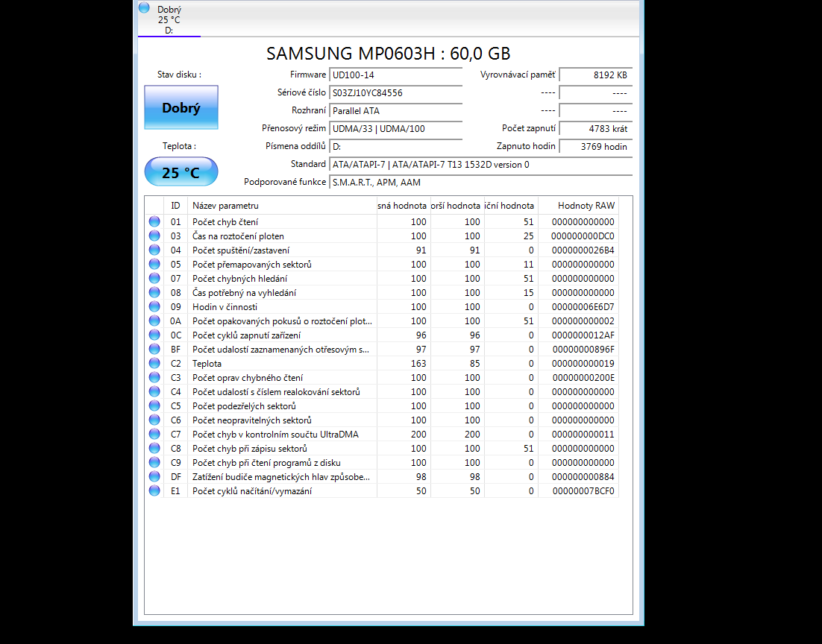Click the status orb for row C4
Screen dimensions: 822x644
point(154,391)
